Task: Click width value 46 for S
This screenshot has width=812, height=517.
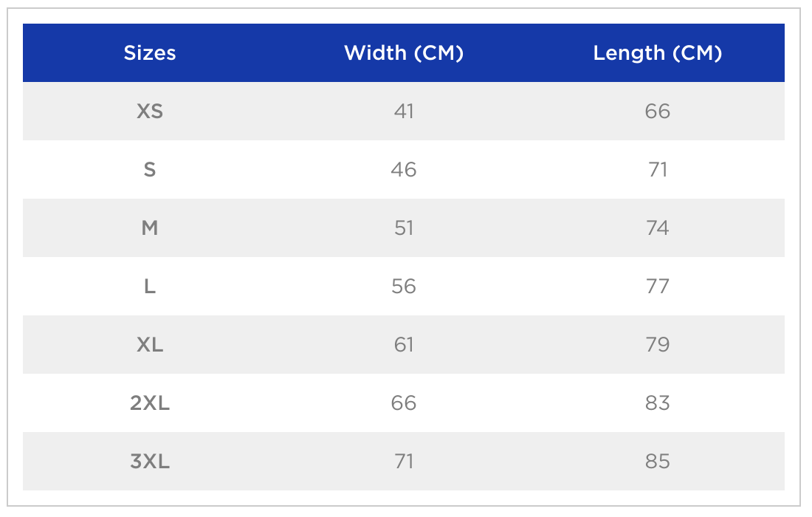Action: [404, 170]
